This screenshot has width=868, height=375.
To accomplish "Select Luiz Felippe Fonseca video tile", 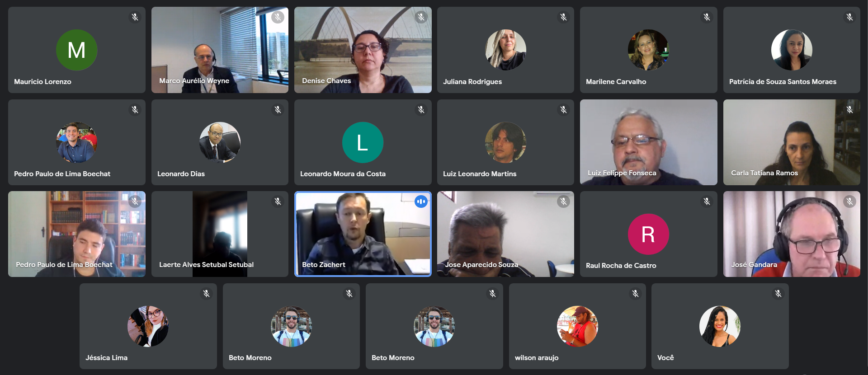I will click(x=648, y=142).
